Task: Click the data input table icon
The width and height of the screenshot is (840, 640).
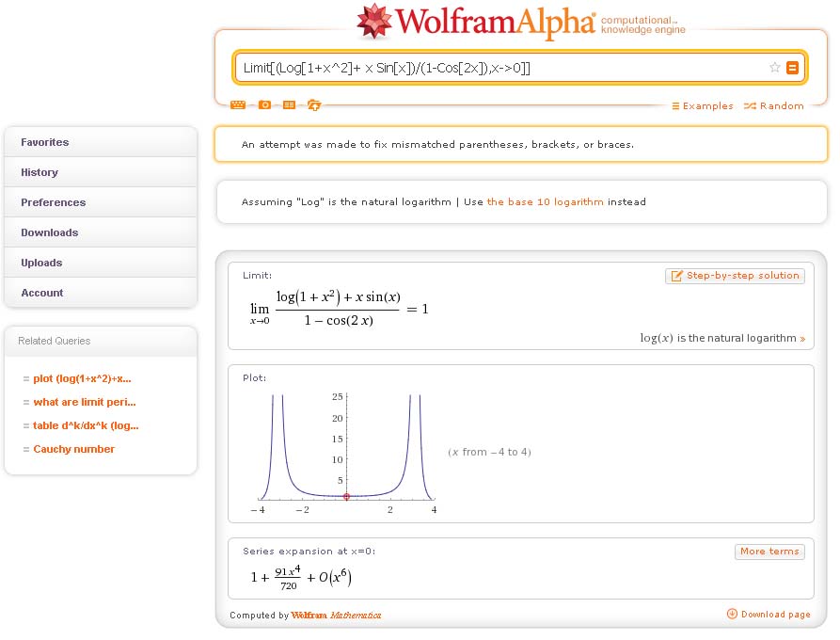Action: [289, 105]
